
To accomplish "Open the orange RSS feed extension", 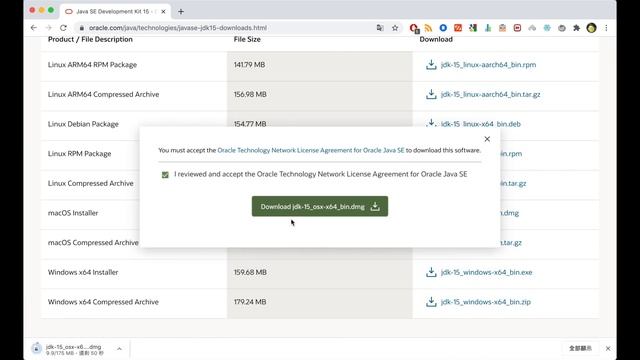I will pyautogui.click(x=428, y=28).
